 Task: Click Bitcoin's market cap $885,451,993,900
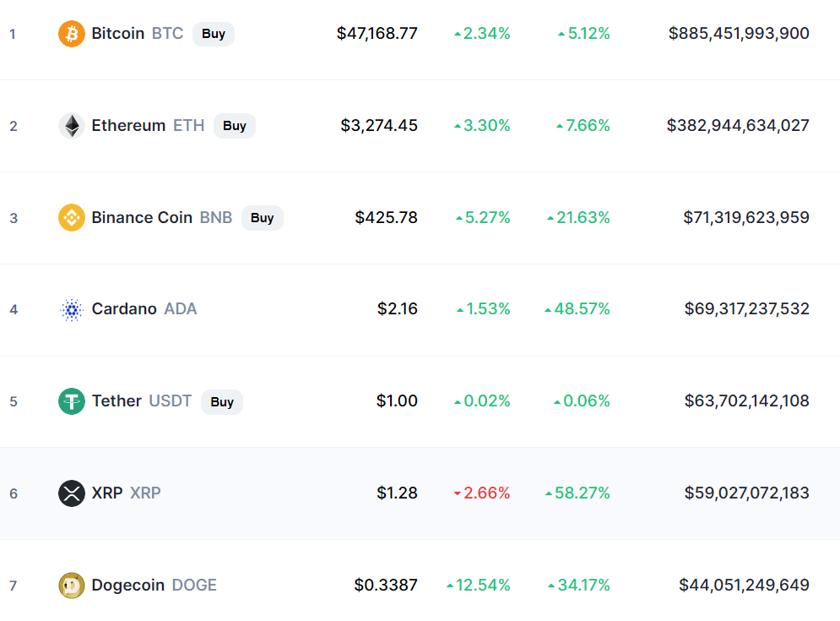pos(739,33)
